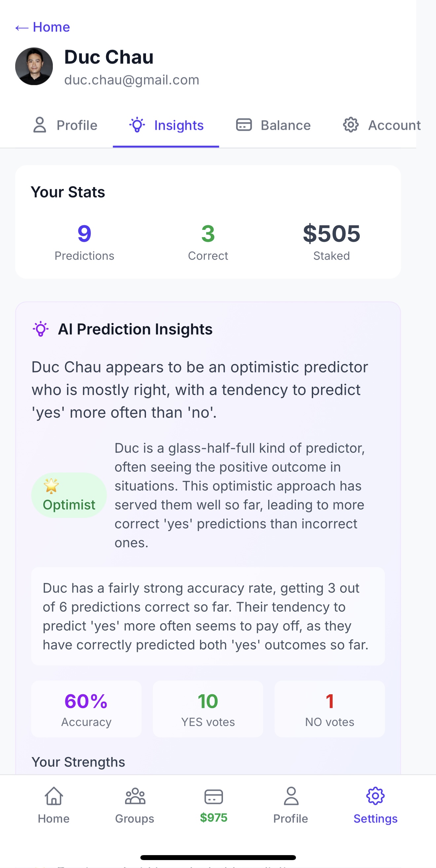Select the Settings gear in bottom bar
The width and height of the screenshot is (436, 868).
coord(375,797)
